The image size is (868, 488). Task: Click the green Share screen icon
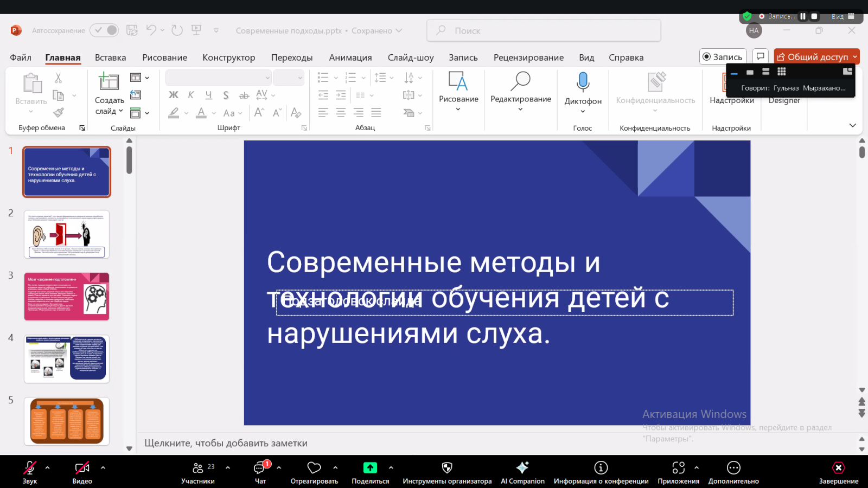370,468
